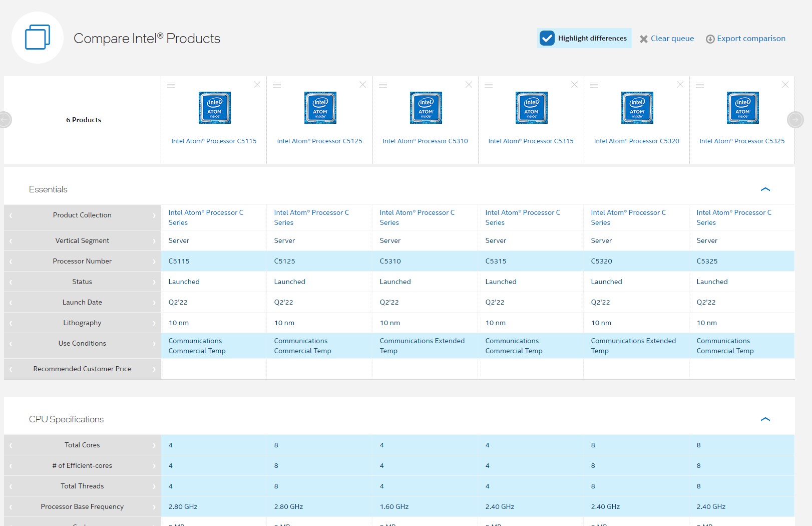
Task: Open Intel Atom Processor C5315 link
Action: click(x=531, y=141)
